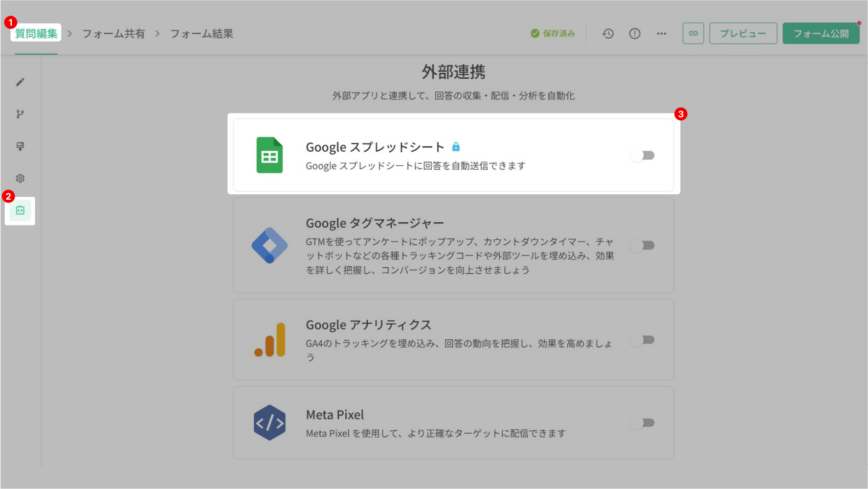The height and width of the screenshot is (489, 868).
Task: Turn on the Meta Pixel switch
Action: pos(643,422)
